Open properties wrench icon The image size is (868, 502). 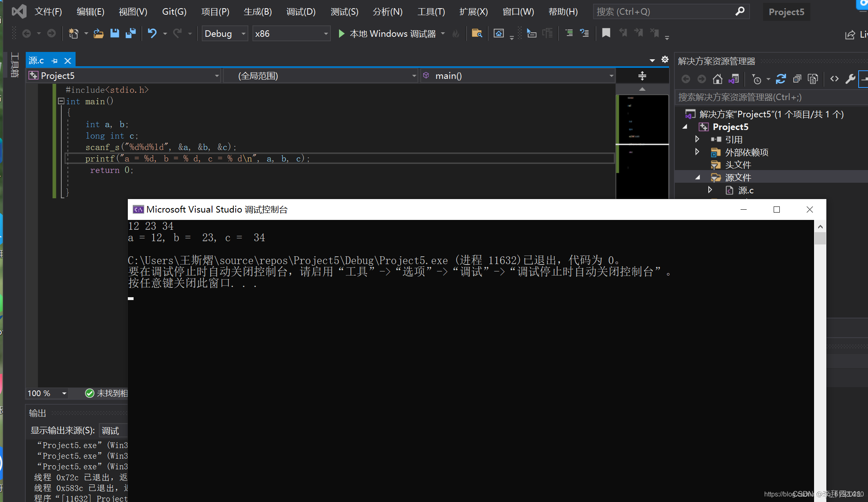[850, 79]
